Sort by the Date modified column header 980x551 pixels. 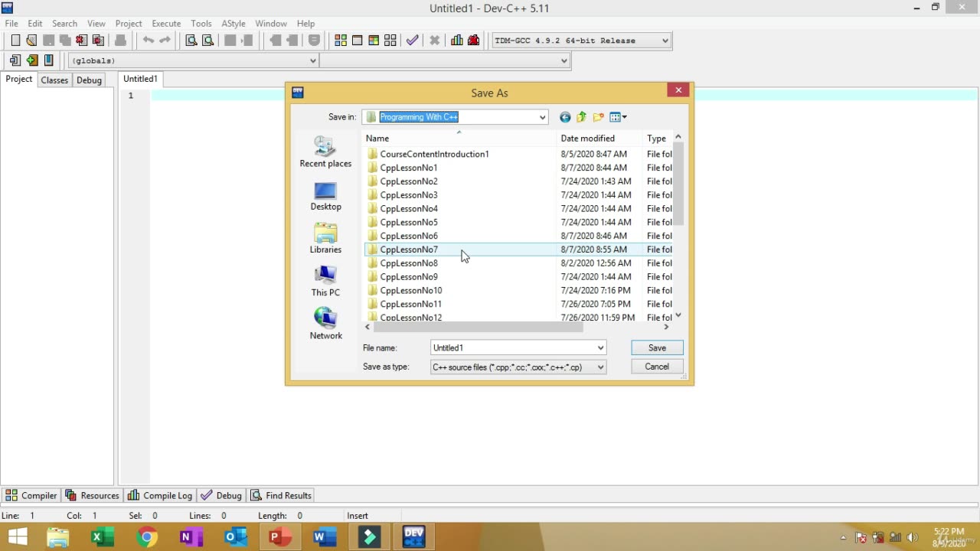[x=599, y=139]
